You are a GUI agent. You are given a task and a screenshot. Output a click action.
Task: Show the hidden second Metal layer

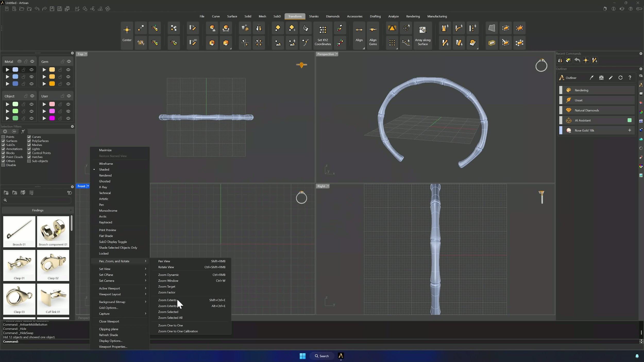tap(31, 77)
